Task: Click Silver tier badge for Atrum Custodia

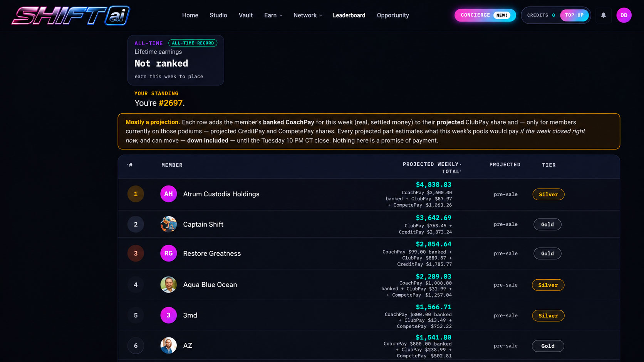Action: coord(548,194)
